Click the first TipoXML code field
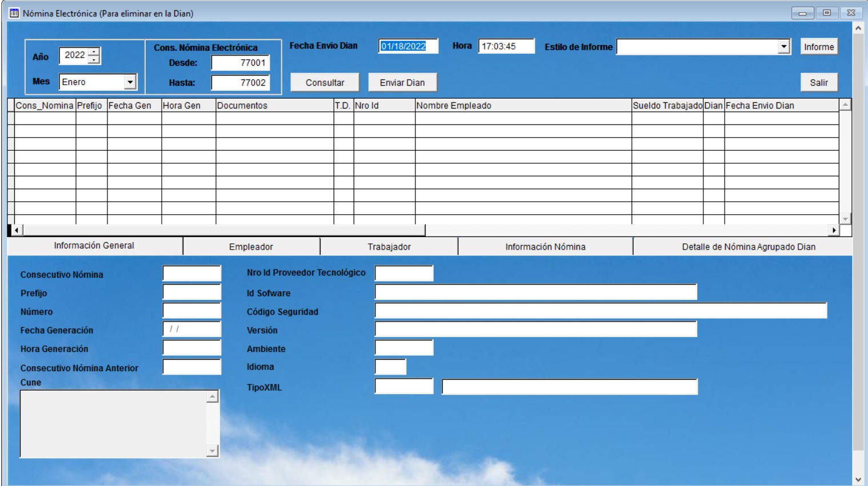 click(x=404, y=386)
